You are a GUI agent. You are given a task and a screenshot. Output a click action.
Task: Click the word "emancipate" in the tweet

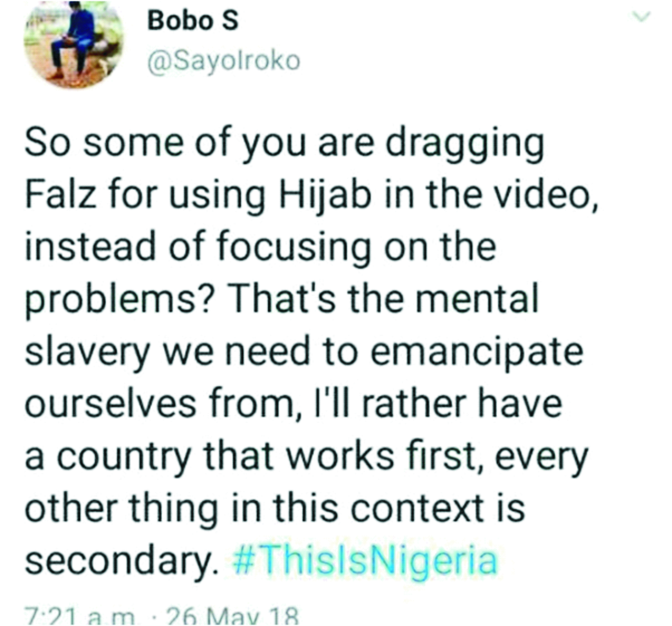pyautogui.click(x=477, y=353)
